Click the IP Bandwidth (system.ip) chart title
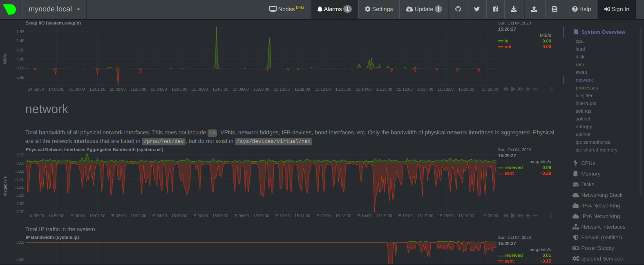644x265 pixels. click(52, 237)
